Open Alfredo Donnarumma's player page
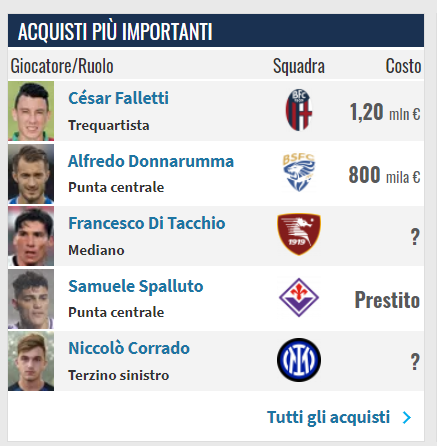Screen dimensions: 437x446 tap(151, 161)
